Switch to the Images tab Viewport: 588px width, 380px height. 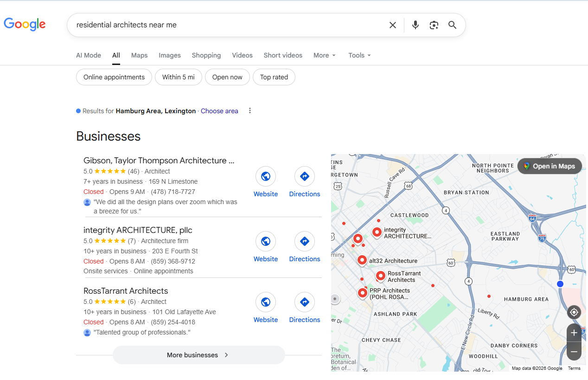point(170,55)
